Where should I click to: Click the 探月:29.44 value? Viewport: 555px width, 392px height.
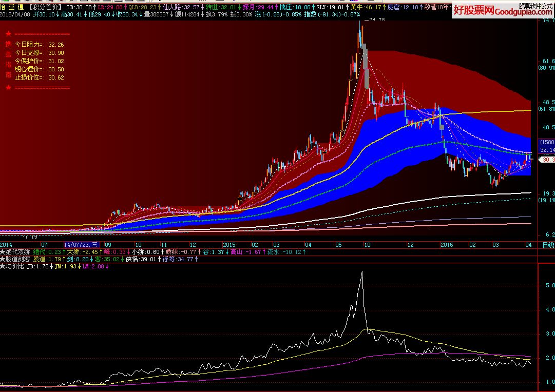pos(258,7)
